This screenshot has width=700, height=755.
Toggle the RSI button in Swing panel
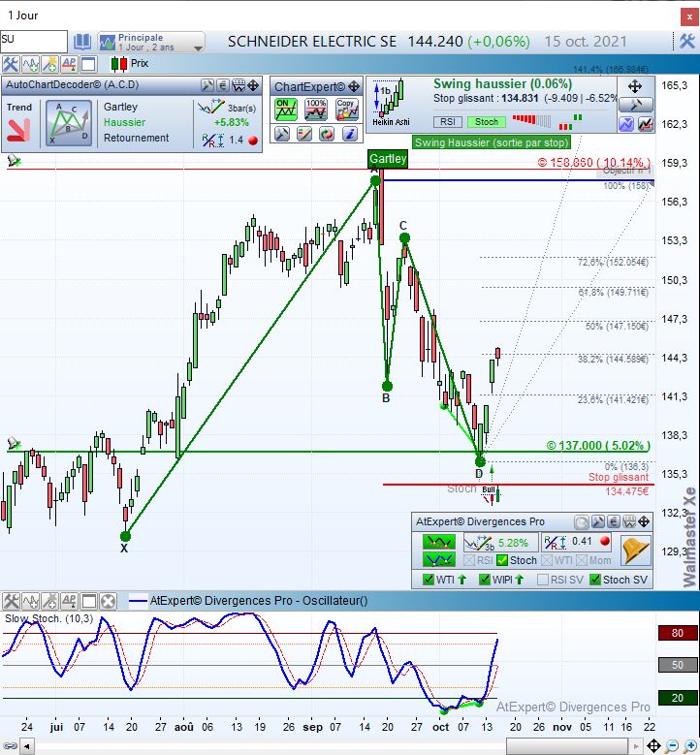click(x=448, y=122)
